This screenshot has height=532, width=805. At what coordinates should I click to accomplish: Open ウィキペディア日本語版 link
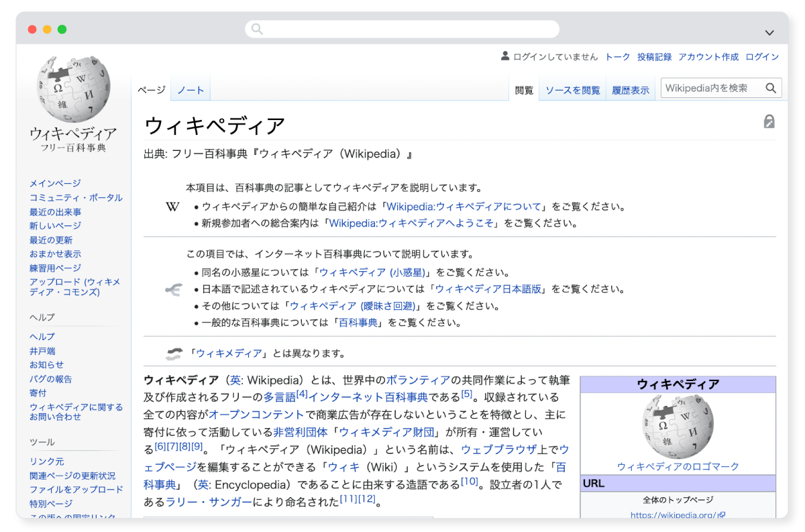488,289
